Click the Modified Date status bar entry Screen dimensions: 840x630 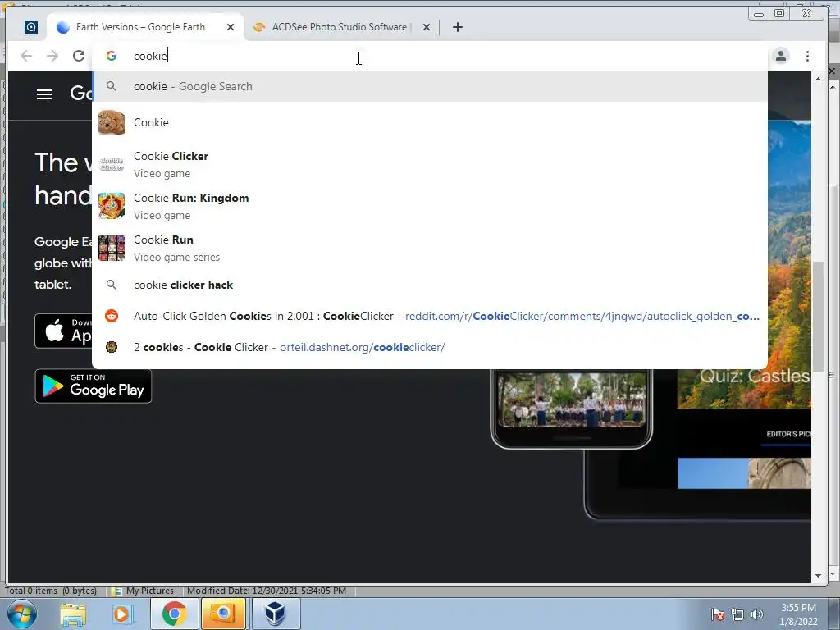267,591
